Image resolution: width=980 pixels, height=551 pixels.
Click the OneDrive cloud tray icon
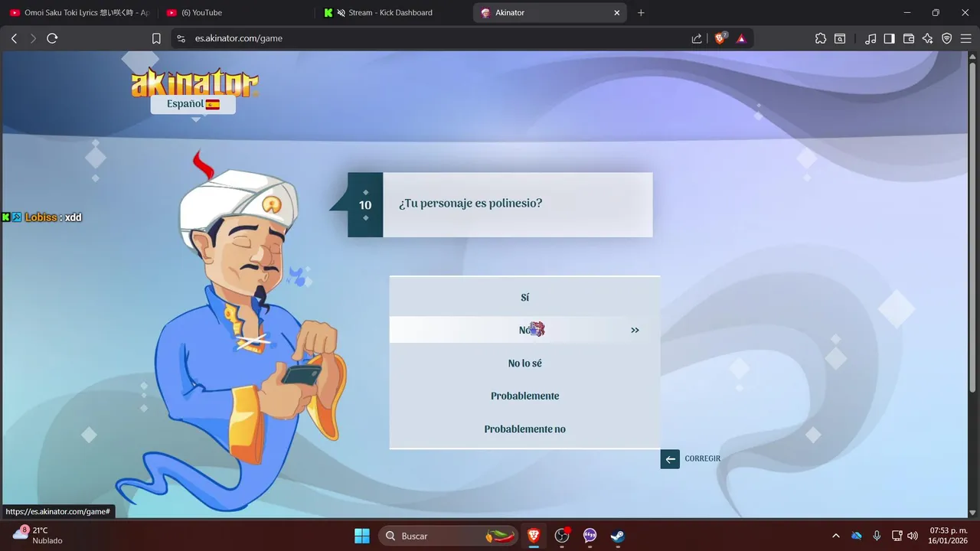(857, 536)
